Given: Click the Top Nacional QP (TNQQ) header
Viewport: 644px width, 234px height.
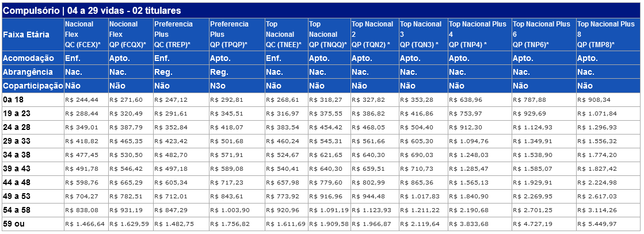Looking at the screenshot, I should (x=329, y=34).
